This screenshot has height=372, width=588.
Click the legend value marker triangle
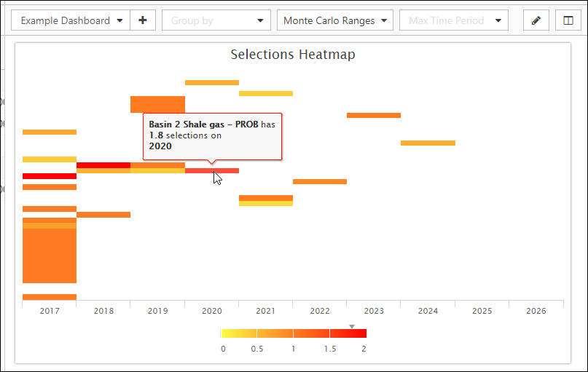[x=352, y=327]
